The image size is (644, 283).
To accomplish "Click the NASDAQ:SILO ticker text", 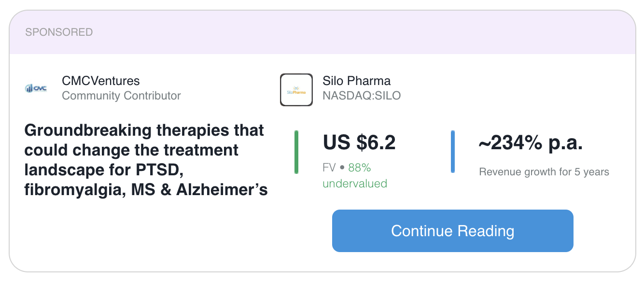I will point(362,96).
